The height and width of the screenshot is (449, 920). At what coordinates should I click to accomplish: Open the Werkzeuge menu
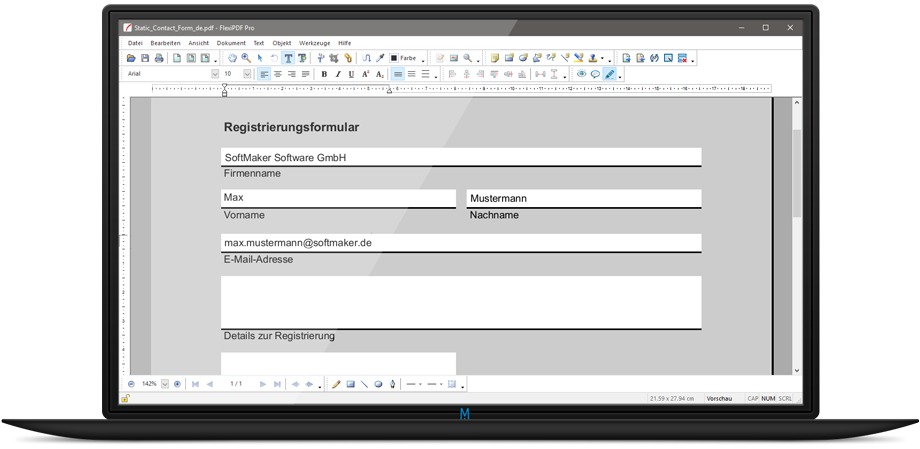pyautogui.click(x=314, y=43)
